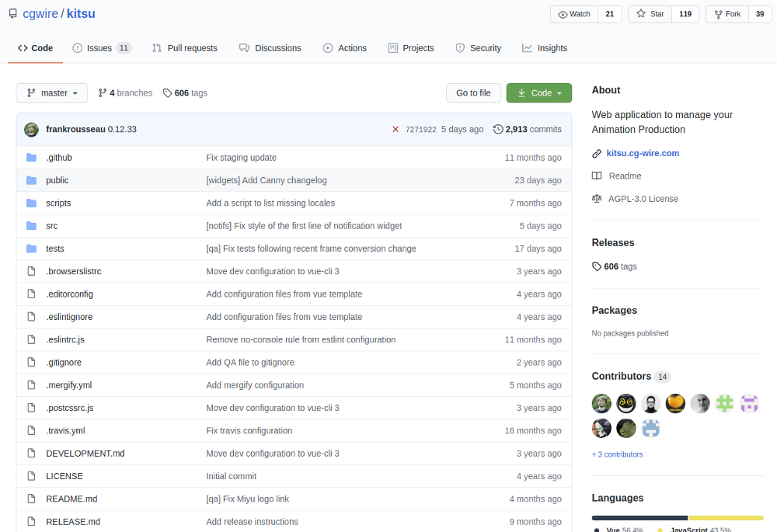Select the Pull requests tab

click(x=184, y=47)
